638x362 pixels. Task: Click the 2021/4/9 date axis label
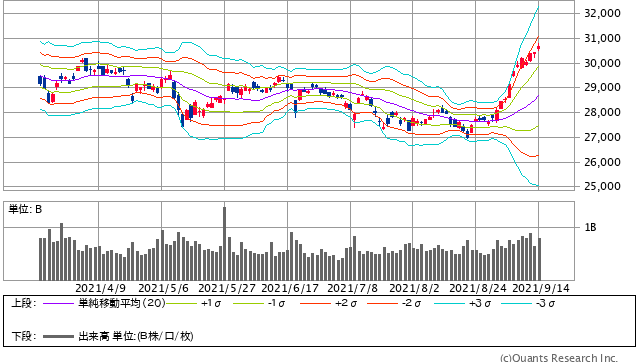101,288
